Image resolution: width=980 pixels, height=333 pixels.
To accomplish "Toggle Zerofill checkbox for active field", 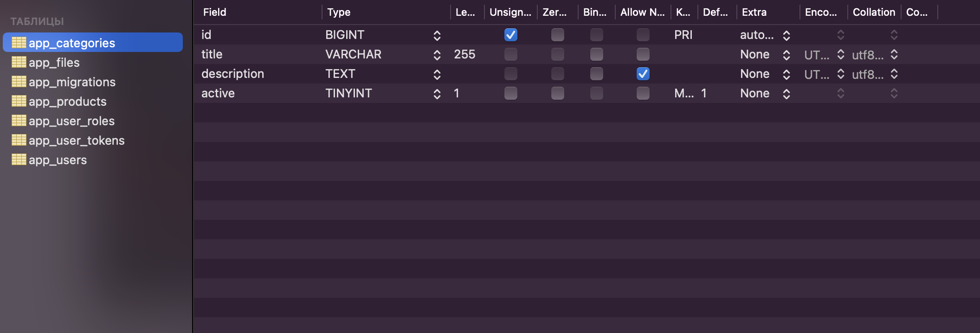I will point(558,93).
